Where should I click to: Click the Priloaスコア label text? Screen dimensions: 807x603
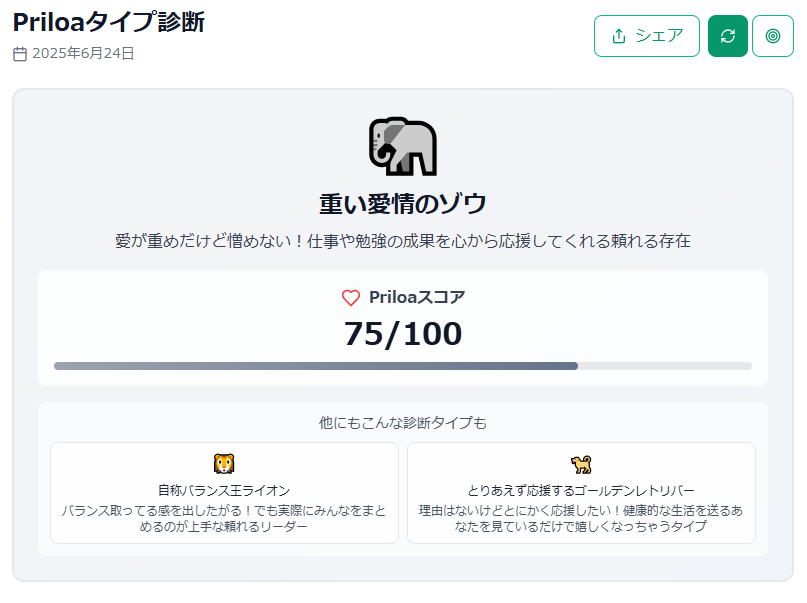pyautogui.click(x=416, y=297)
